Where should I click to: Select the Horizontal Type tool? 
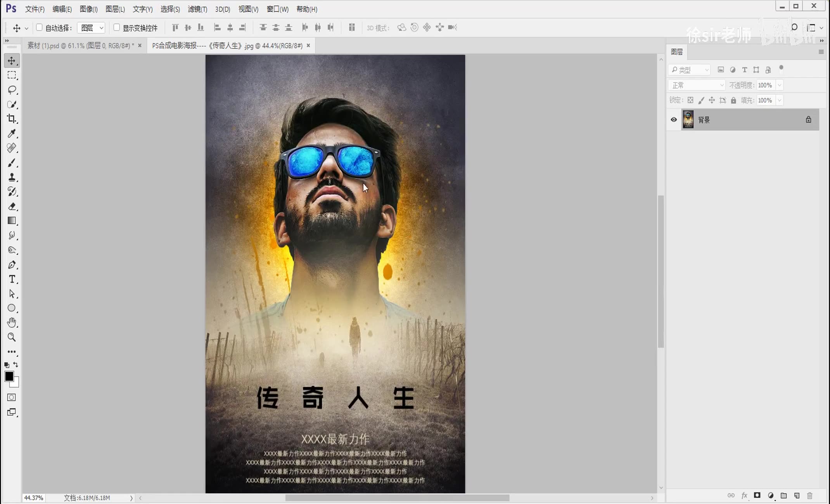coord(12,279)
